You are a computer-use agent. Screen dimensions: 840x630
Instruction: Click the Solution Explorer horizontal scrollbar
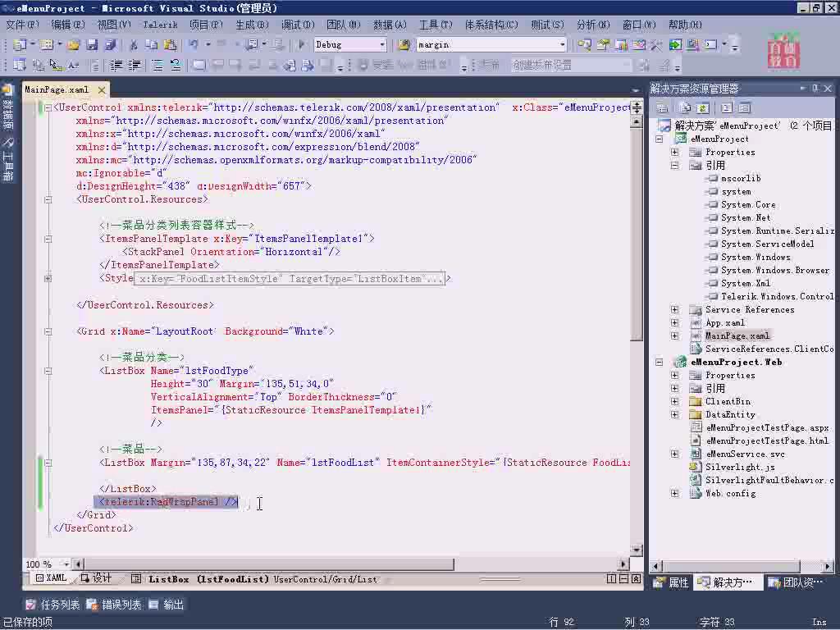coord(742,566)
